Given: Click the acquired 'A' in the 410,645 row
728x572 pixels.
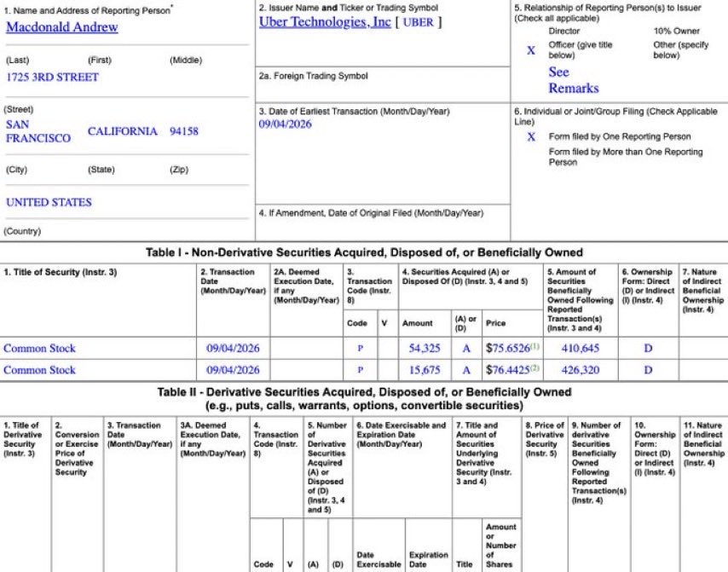Looking at the screenshot, I should pos(466,348).
